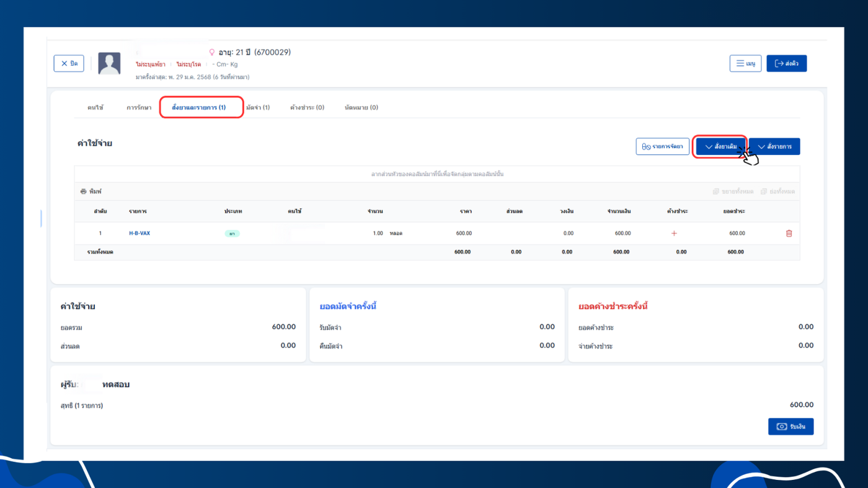Click the last visit text มาครั้งล่าสุด
The height and width of the screenshot is (488, 868).
(192, 77)
